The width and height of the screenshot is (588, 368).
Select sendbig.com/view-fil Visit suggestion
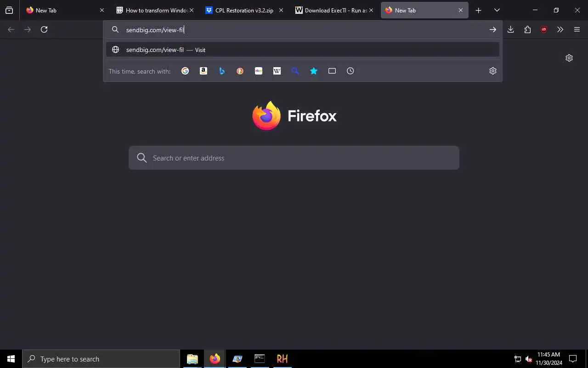303,50
